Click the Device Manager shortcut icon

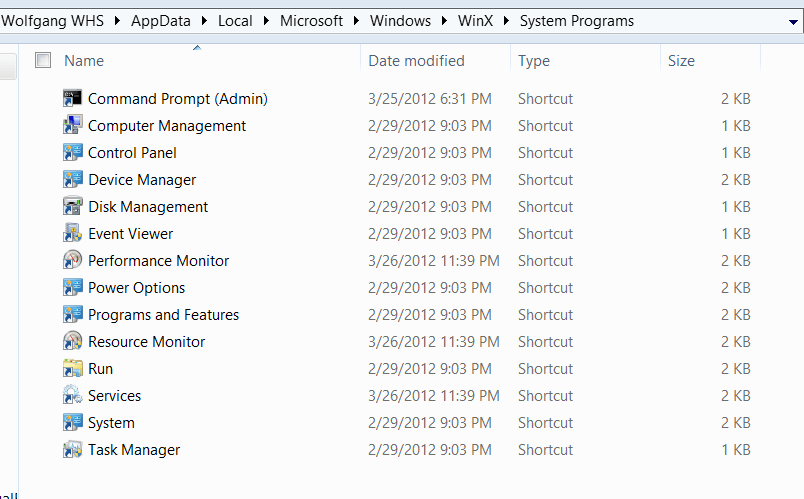point(72,179)
